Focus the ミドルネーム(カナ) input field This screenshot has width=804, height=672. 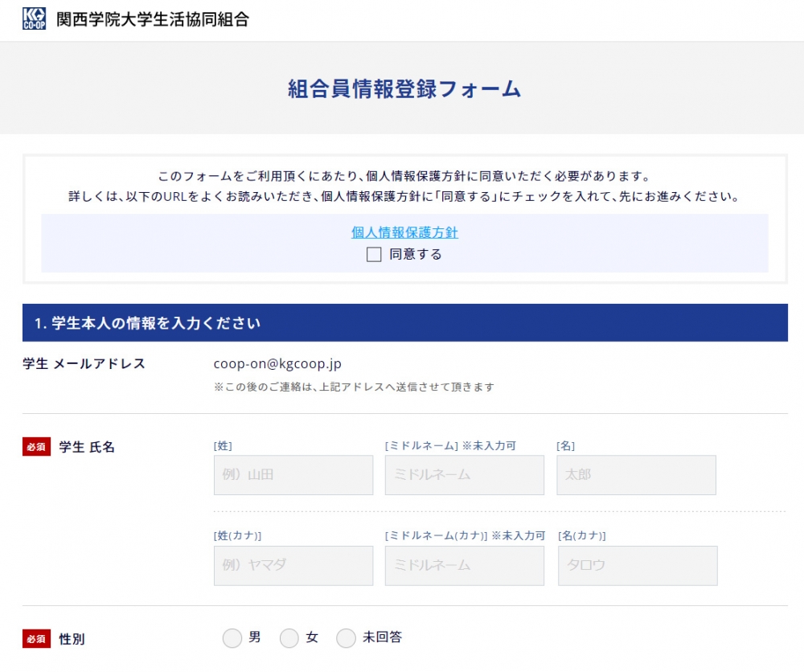pos(465,566)
